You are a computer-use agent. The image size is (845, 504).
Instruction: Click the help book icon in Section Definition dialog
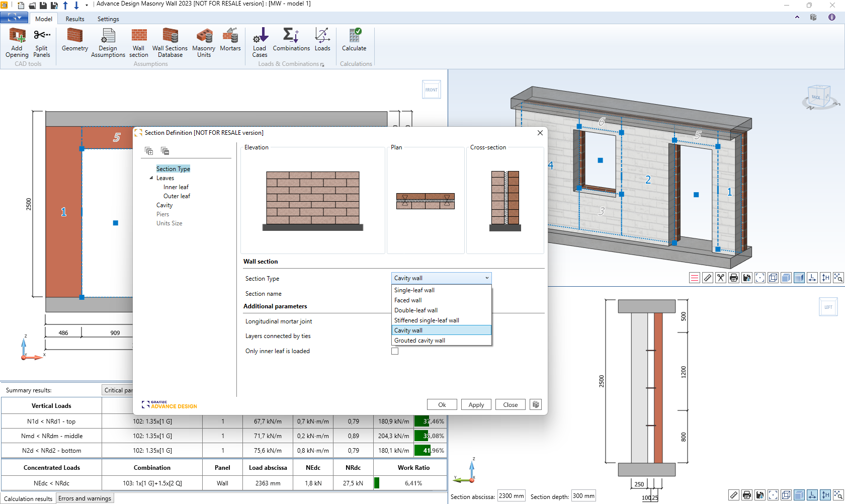point(536,404)
